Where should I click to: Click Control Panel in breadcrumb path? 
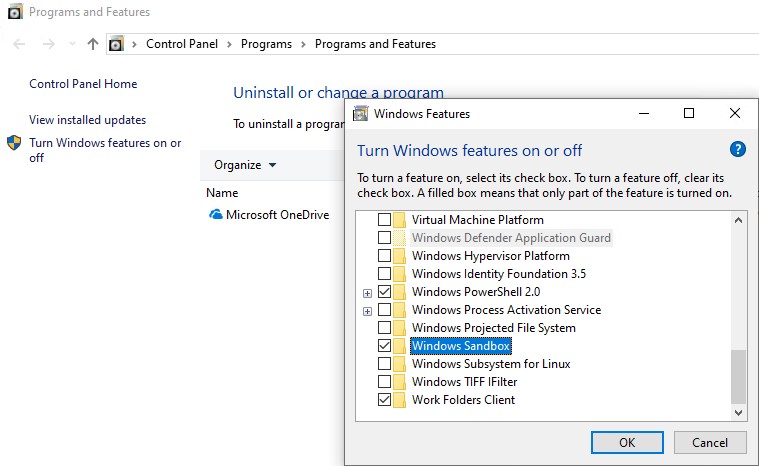click(182, 44)
